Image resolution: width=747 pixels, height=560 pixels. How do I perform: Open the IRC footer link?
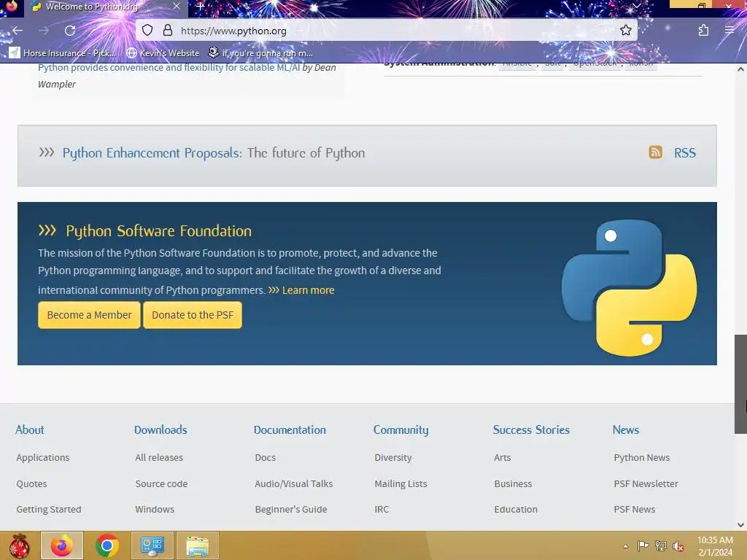(x=382, y=510)
